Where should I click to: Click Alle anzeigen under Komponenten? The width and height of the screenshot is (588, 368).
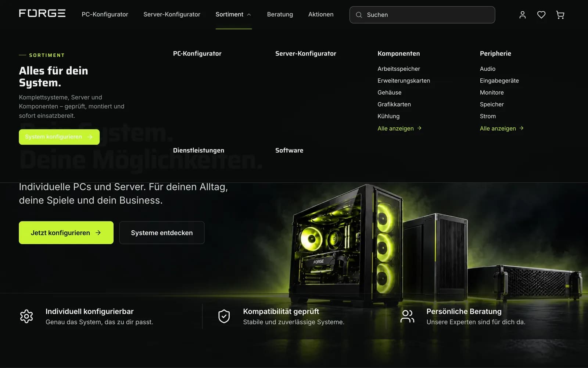tap(399, 128)
